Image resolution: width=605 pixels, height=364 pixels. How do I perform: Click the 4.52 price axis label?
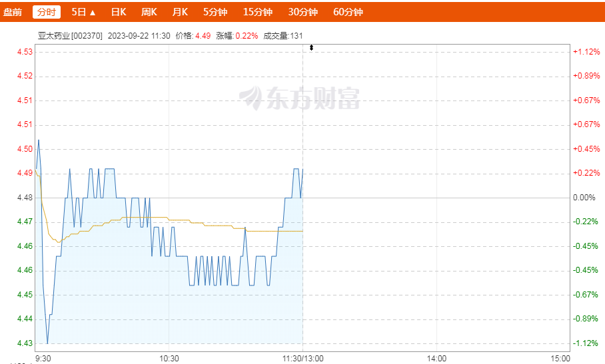(25, 76)
